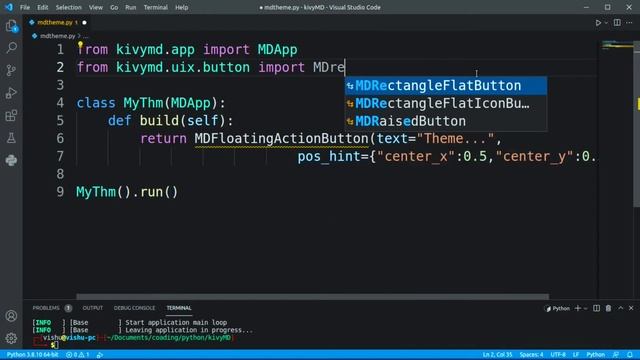Image resolution: width=640 pixels, height=360 pixels.
Task: Click MyThm().run() on line 9
Action: (x=127, y=192)
